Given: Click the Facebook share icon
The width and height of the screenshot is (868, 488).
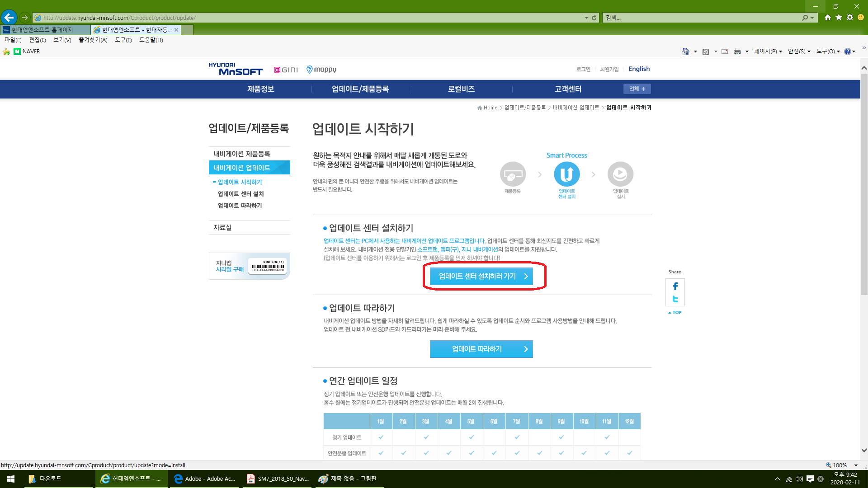Looking at the screenshot, I should coord(675,286).
